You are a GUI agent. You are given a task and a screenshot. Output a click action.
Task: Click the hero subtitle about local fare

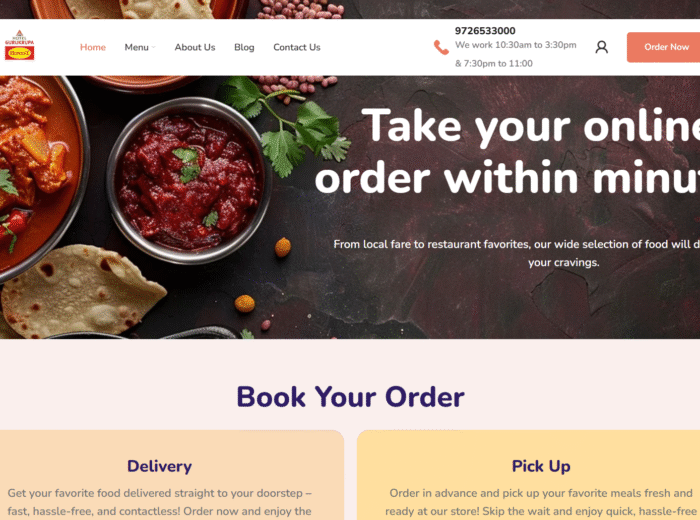[517, 253]
